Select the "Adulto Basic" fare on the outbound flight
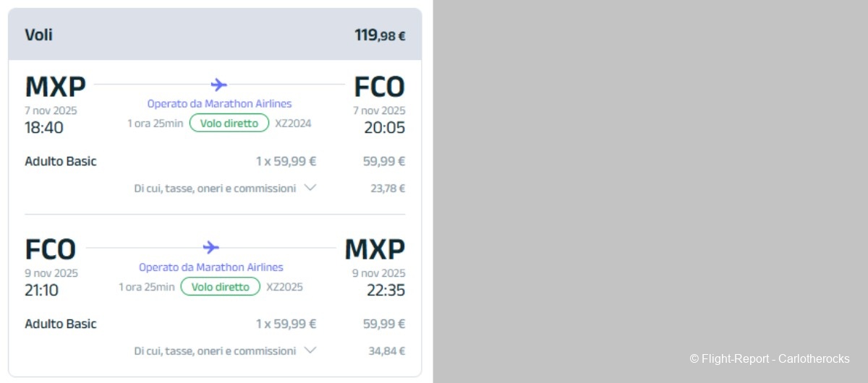The height and width of the screenshot is (383, 868). pyautogui.click(x=61, y=161)
